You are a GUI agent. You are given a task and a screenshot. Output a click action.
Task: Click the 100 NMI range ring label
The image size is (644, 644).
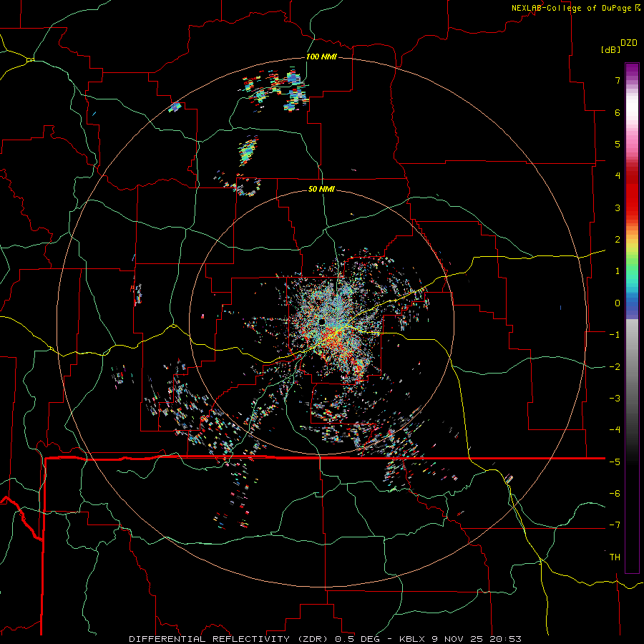(x=321, y=57)
